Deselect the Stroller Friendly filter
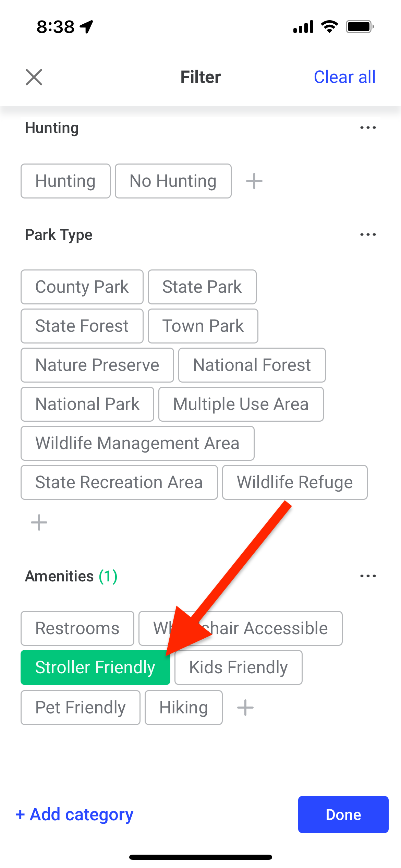The image size is (401, 868). coord(95,667)
